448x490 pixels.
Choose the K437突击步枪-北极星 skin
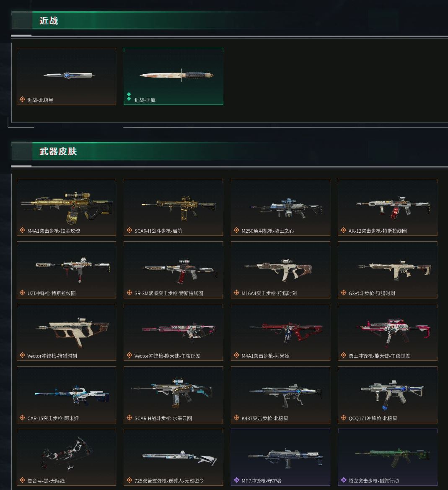tap(280, 395)
